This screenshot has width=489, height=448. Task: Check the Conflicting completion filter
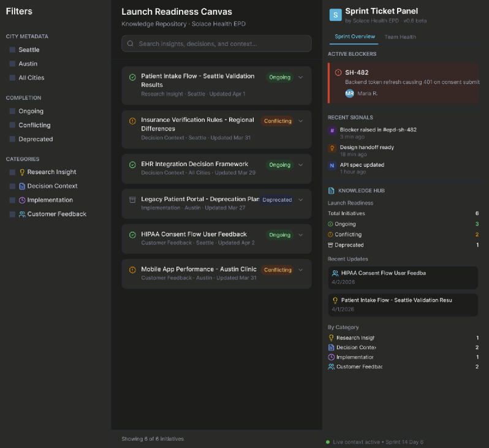[x=12, y=125]
